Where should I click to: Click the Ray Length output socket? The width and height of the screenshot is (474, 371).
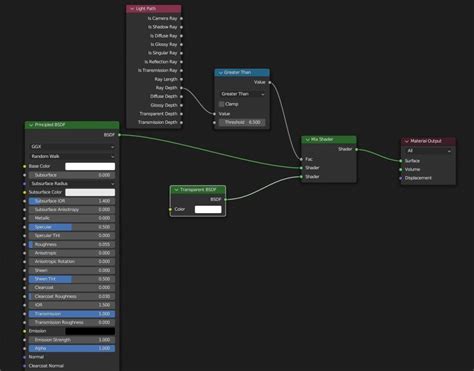point(181,79)
